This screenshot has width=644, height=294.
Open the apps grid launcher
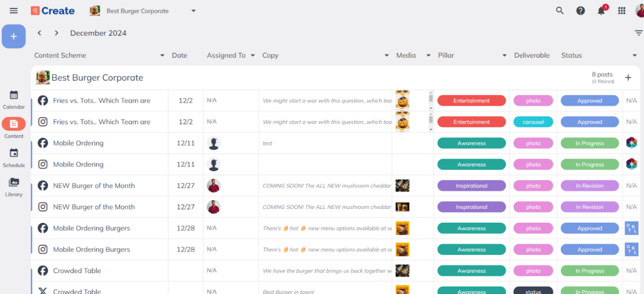tap(622, 11)
